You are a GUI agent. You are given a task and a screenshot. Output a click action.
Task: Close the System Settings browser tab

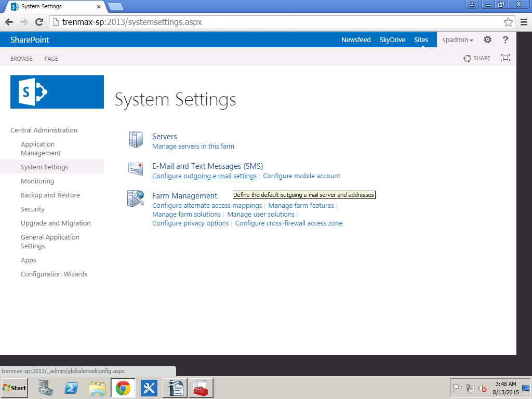(98, 6)
